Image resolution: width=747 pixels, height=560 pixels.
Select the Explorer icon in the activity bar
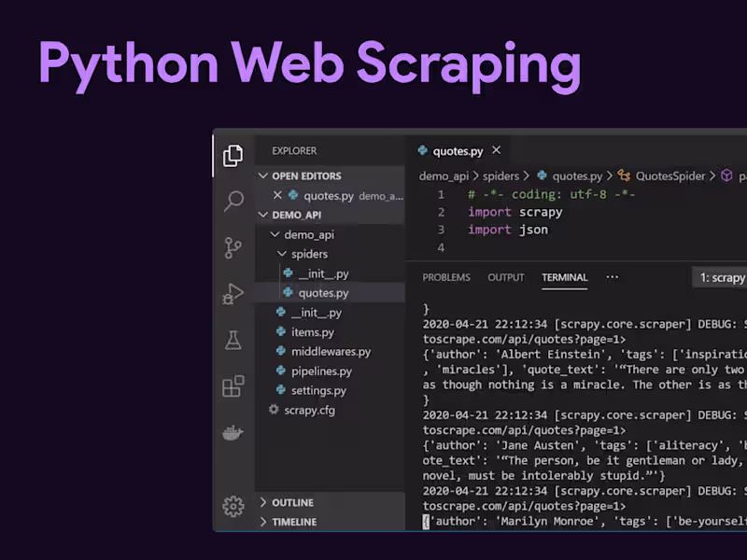(233, 155)
